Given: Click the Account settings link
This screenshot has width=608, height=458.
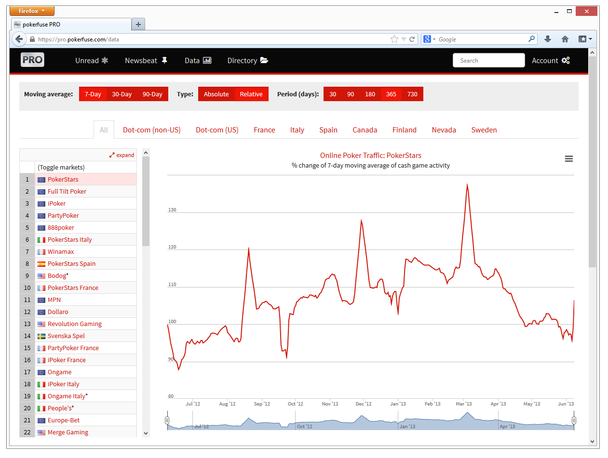Looking at the screenshot, I should click(x=551, y=60).
